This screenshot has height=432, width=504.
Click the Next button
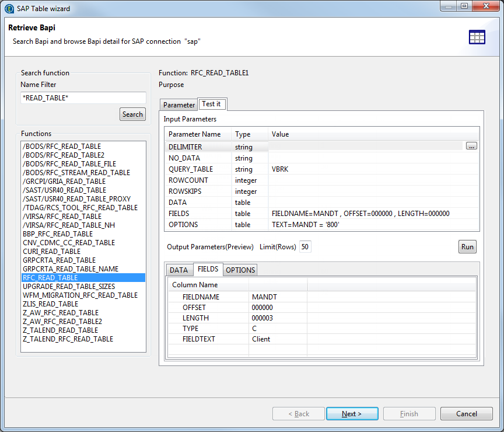pos(351,414)
